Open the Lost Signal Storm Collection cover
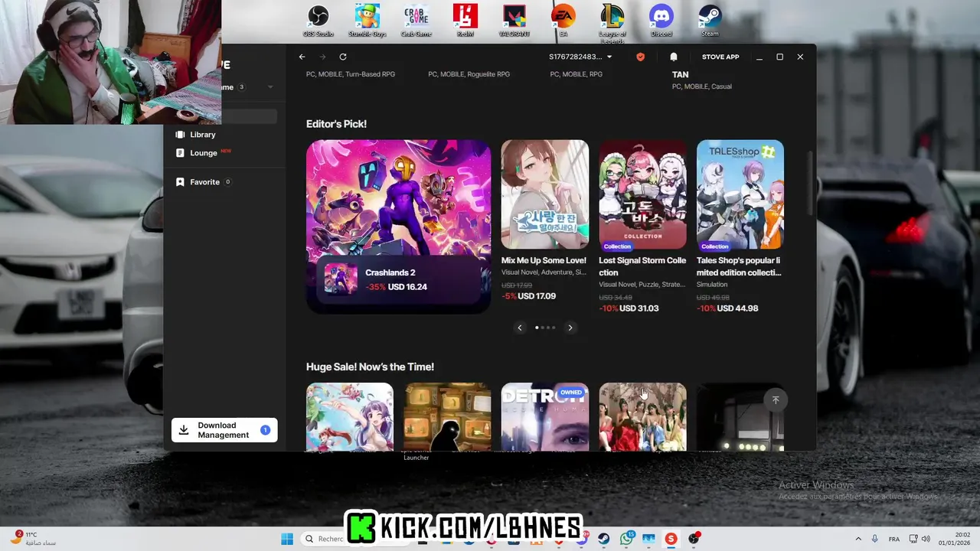The image size is (980, 551). (x=642, y=194)
